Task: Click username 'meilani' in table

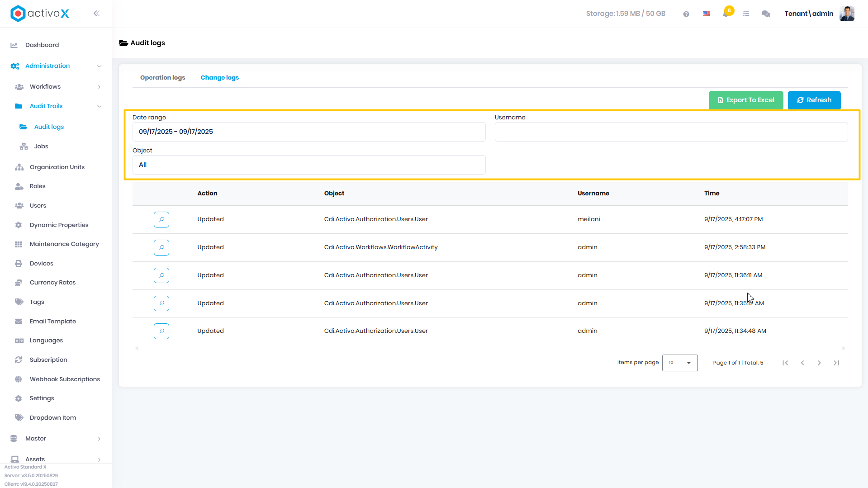Action: click(588, 219)
